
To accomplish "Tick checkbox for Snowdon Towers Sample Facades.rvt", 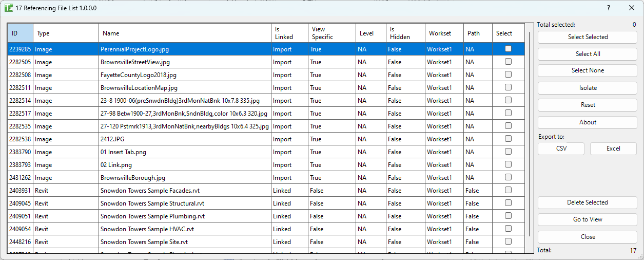I will pyautogui.click(x=508, y=190).
